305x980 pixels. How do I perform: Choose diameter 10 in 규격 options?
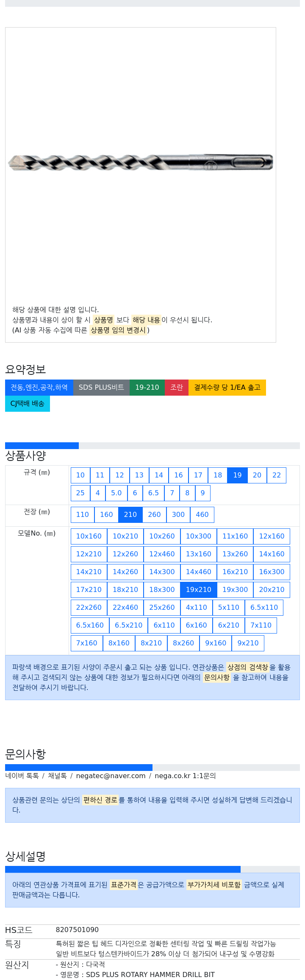point(80,475)
